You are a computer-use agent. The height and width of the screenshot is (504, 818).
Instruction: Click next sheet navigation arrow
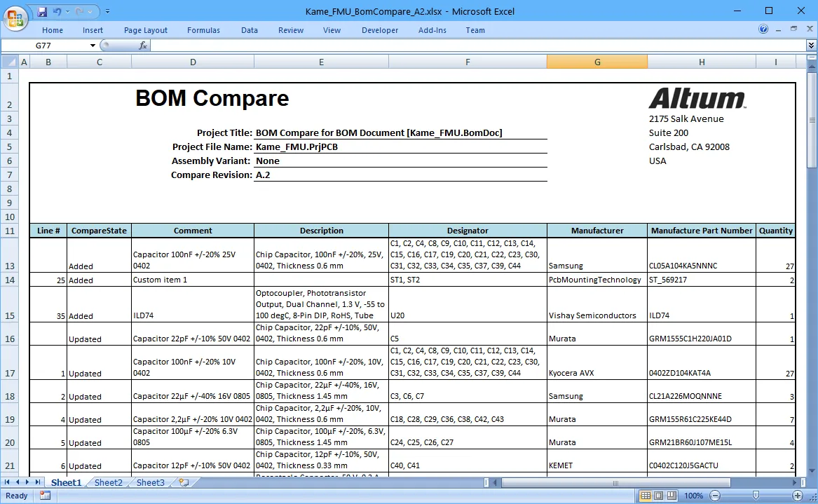(x=27, y=482)
